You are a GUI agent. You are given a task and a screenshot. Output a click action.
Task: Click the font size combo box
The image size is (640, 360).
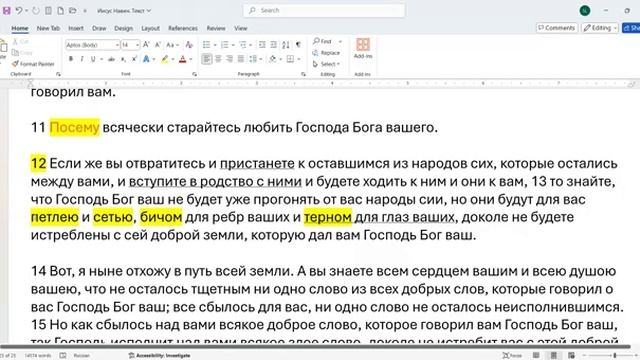(131, 45)
